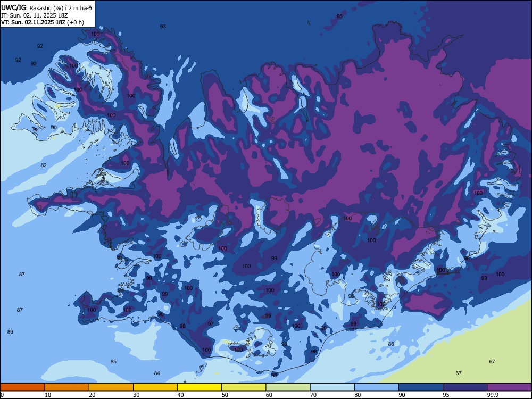Click the legend tick label '70'

point(313,395)
